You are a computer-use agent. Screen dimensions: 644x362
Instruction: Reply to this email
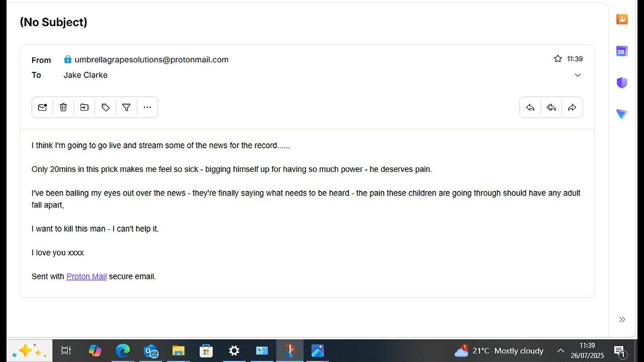pos(530,107)
